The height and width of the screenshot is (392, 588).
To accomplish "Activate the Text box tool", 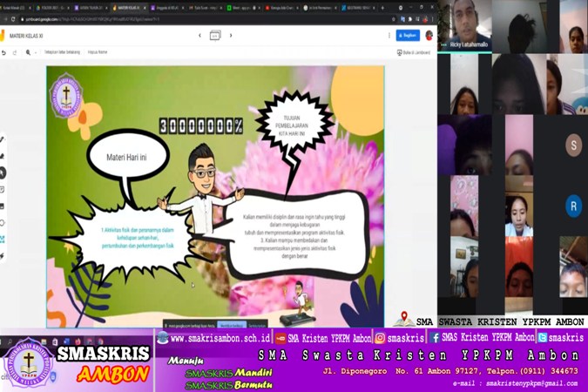I will click(3, 240).
